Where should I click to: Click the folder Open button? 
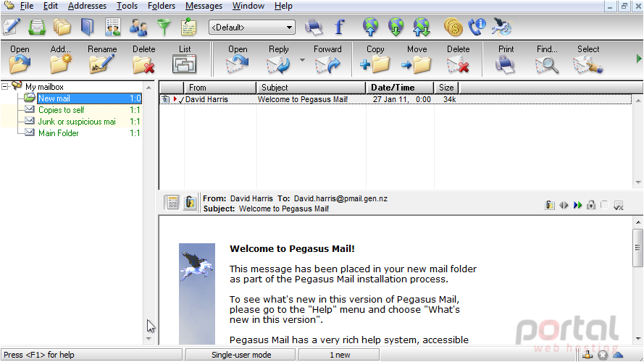tap(20, 59)
